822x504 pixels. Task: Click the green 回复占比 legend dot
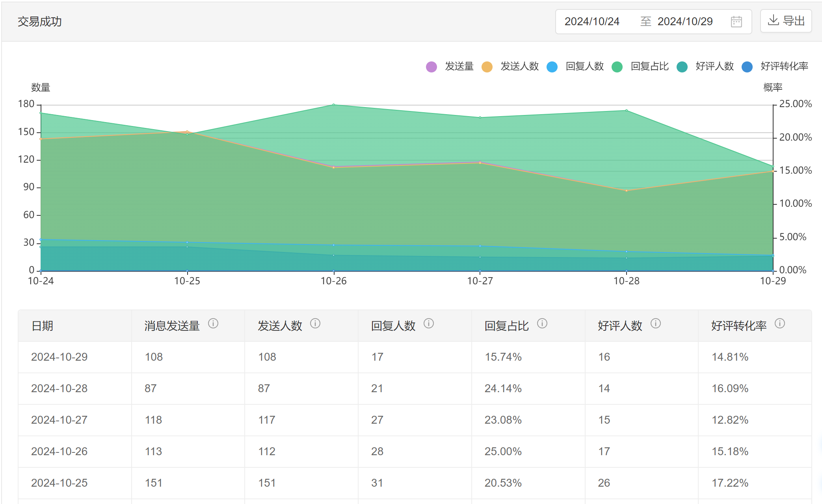click(617, 67)
